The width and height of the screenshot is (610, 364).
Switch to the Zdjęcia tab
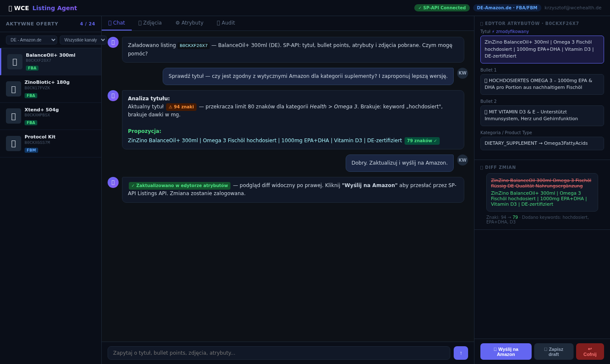150,23
